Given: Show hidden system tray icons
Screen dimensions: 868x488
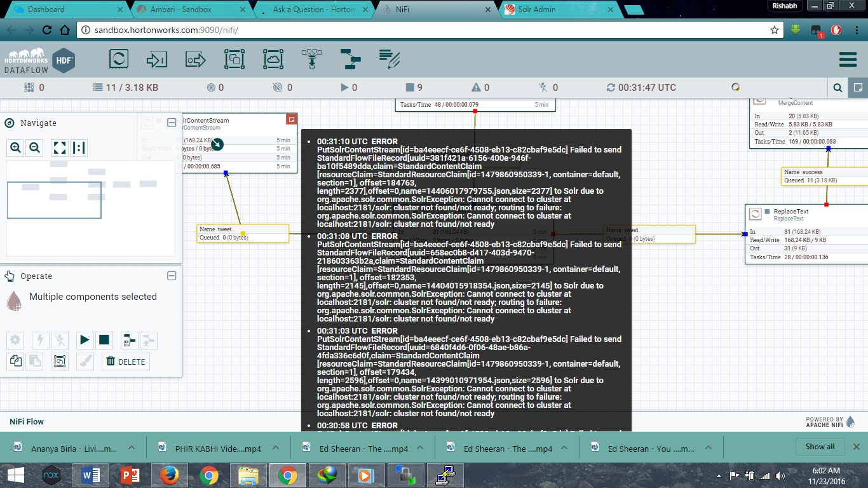Looking at the screenshot, I should pyautogui.click(x=718, y=475).
